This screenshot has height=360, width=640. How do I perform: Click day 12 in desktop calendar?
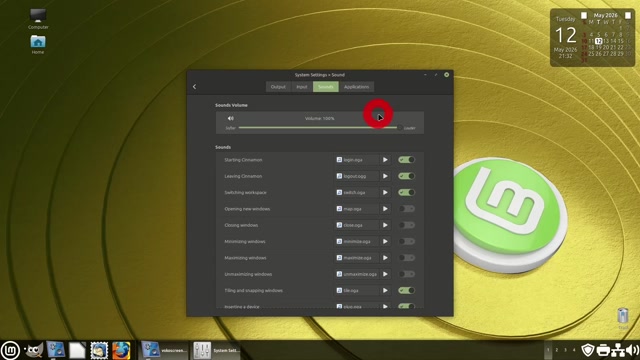599,41
